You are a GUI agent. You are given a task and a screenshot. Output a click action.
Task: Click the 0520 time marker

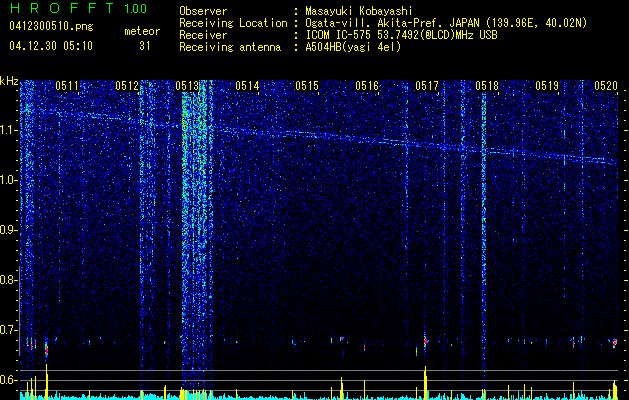point(606,86)
